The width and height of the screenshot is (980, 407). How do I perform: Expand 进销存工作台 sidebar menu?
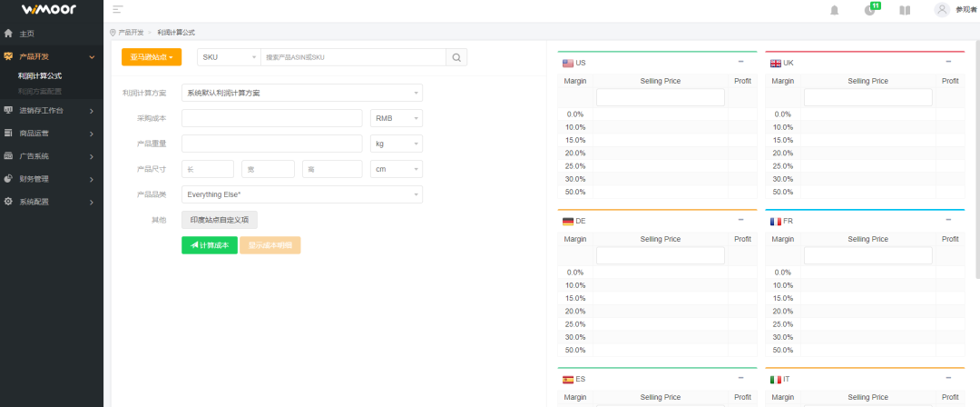pyautogui.click(x=52, y=110)
